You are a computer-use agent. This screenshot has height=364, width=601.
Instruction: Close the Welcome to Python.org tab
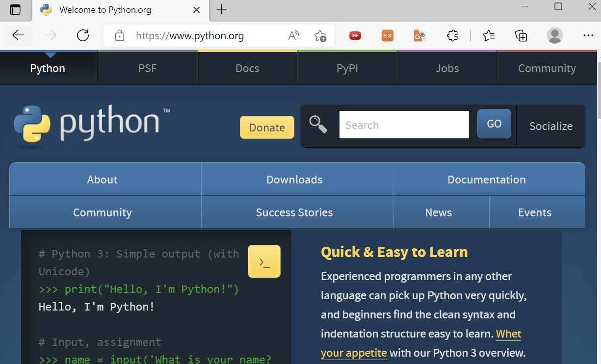coord(197,10)
